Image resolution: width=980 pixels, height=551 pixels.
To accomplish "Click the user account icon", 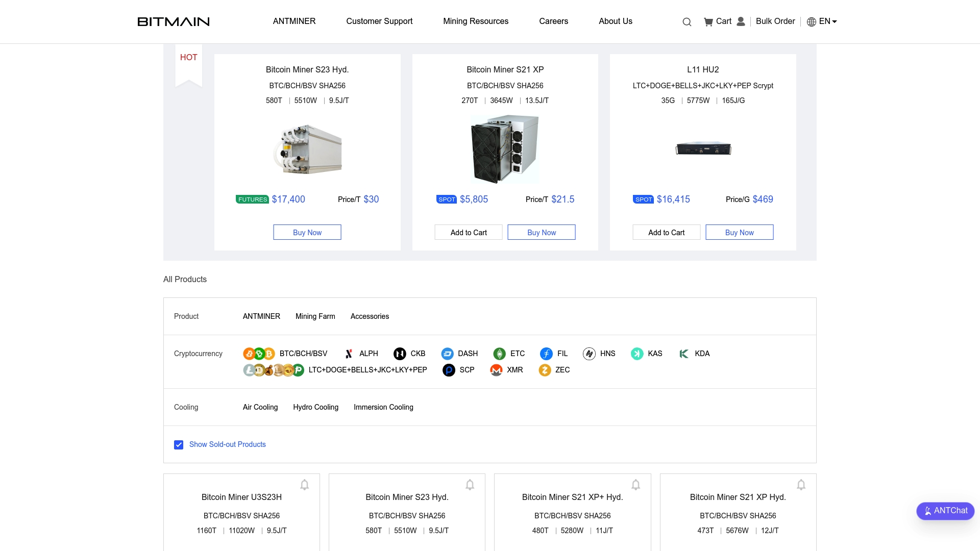I will [740, 21].
